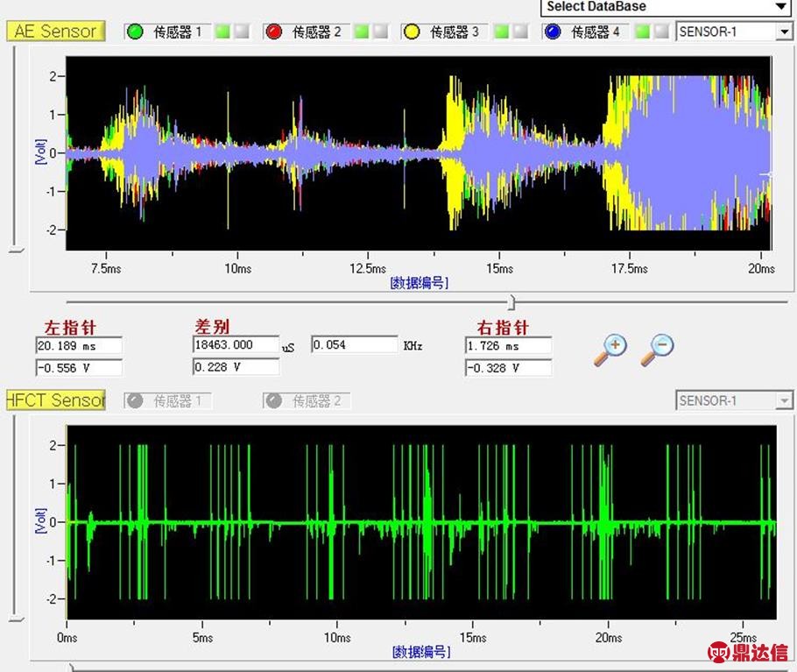Click the 差别 time field 18463.000

click(236, 344)
